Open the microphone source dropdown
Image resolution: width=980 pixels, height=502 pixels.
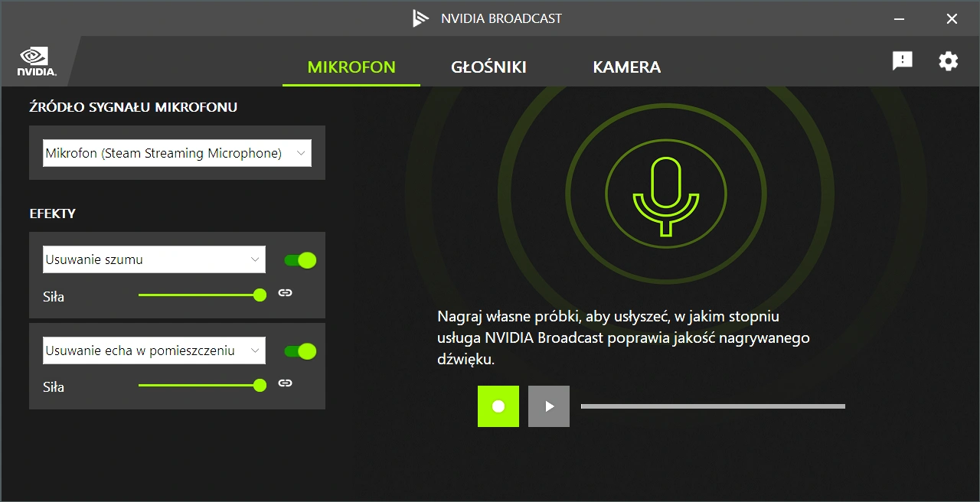(177, 153)
